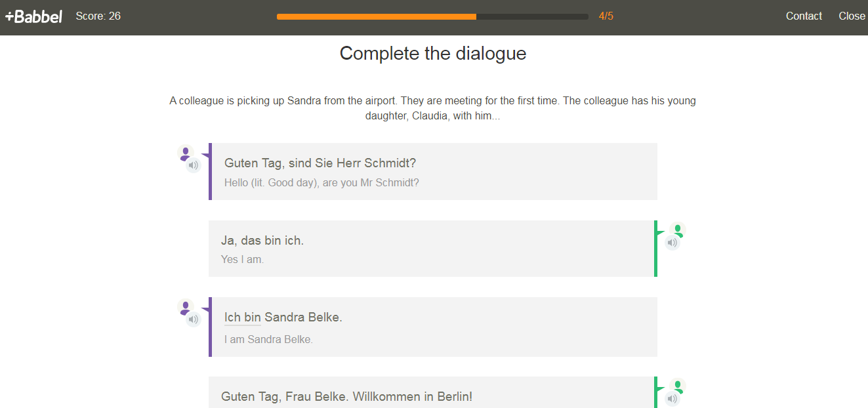Click green speaker avatar beside 'Willkommen in Berlin!'
The image size is (868, 408).
coord(678,386)
